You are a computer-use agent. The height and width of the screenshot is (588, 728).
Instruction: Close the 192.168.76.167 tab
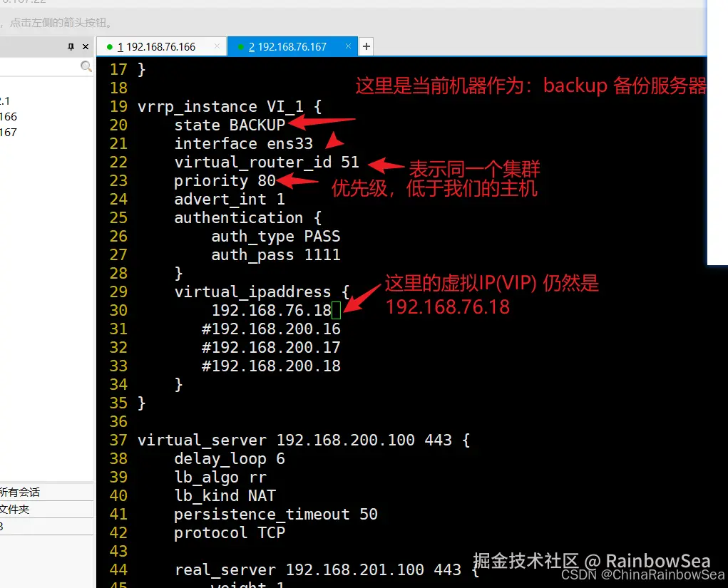tap(348, 46)
